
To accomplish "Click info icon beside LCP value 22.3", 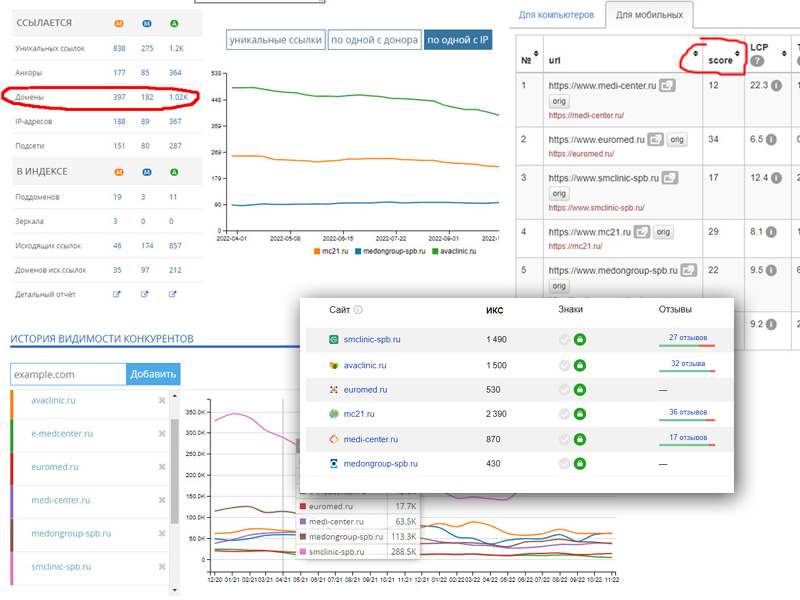I will point(777,85).
